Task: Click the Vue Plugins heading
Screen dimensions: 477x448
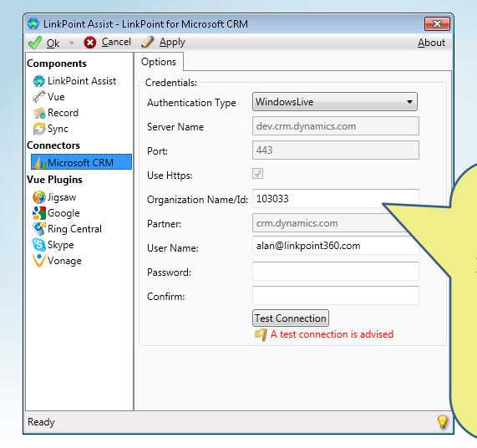Action: (54, 180)
